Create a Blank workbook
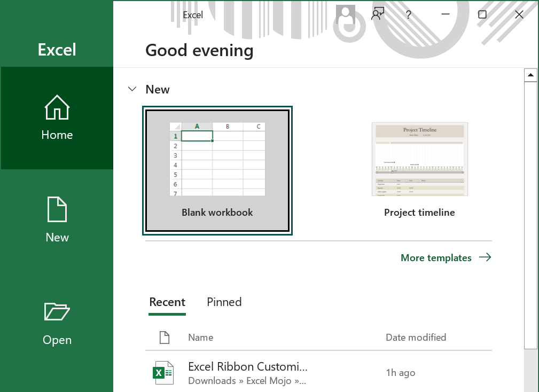 pyautogui.click(x=217, y=171)
